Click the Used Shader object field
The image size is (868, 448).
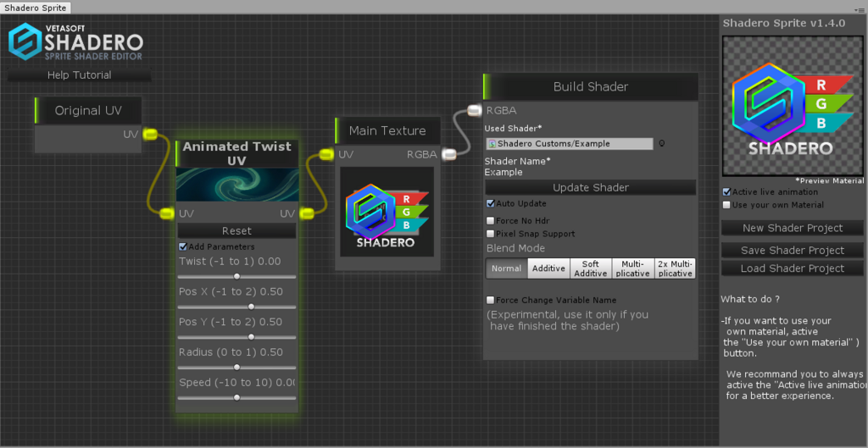tap(570, 144)
